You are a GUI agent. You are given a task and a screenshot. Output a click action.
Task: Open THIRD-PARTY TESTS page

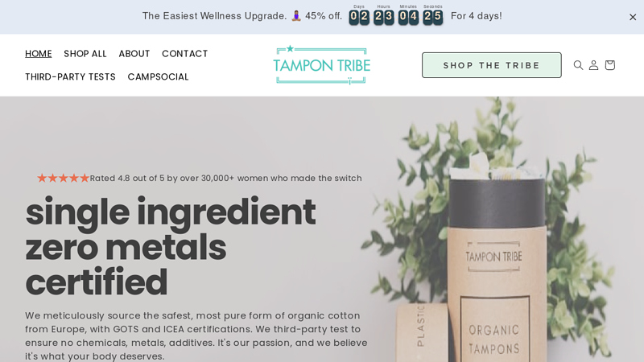coord(70,76)
